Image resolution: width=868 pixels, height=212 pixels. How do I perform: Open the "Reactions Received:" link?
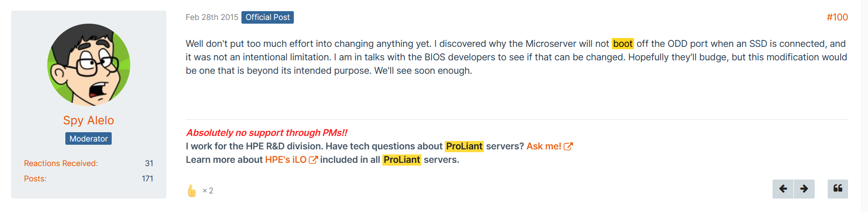click(61, 163)
